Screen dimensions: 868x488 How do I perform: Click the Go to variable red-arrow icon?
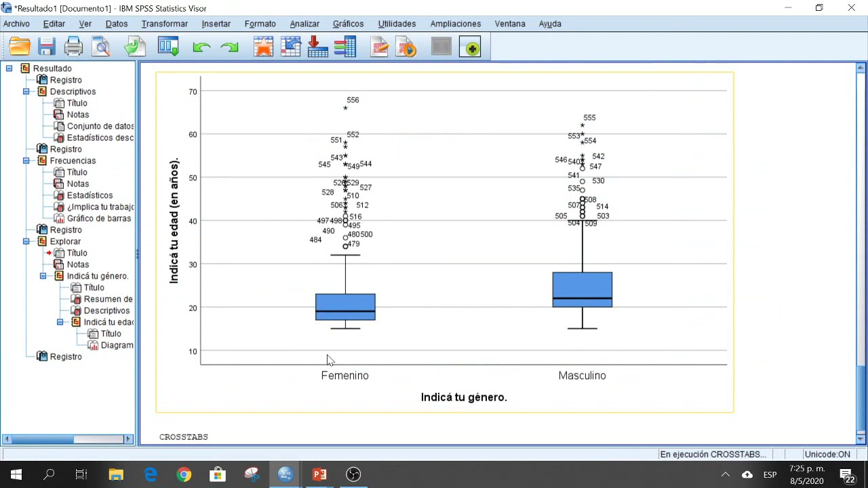pyautogui.click(x=317, y=47)
